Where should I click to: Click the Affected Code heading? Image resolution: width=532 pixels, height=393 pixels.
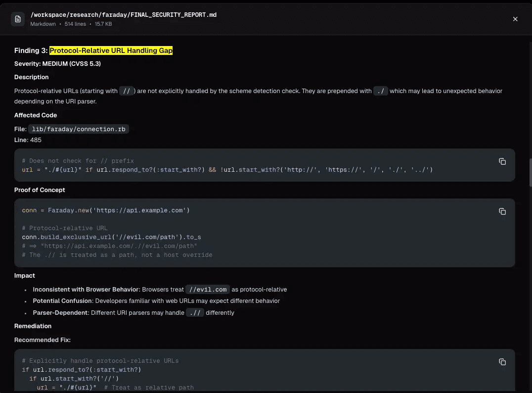[36, 115]
